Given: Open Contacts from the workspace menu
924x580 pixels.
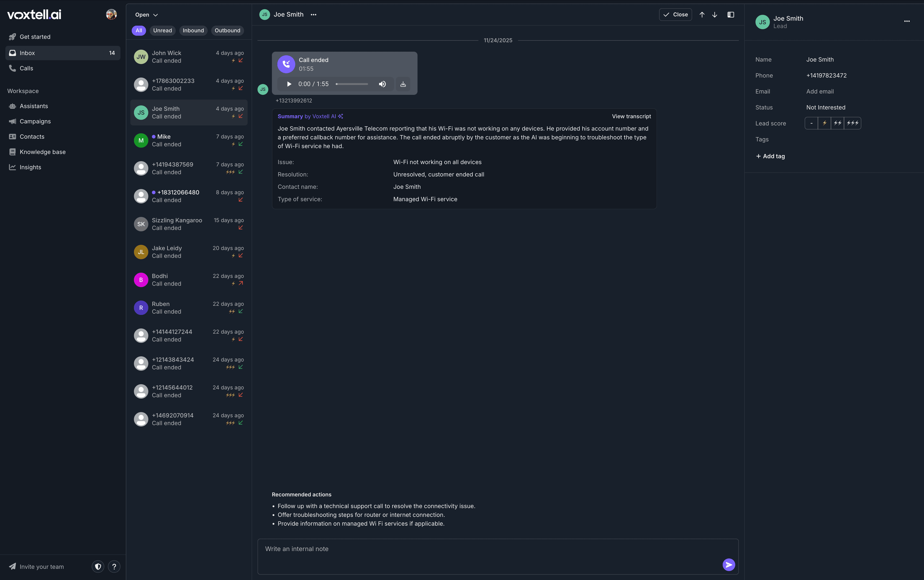Looking at the screenshot, I should [x=32, y=137].
